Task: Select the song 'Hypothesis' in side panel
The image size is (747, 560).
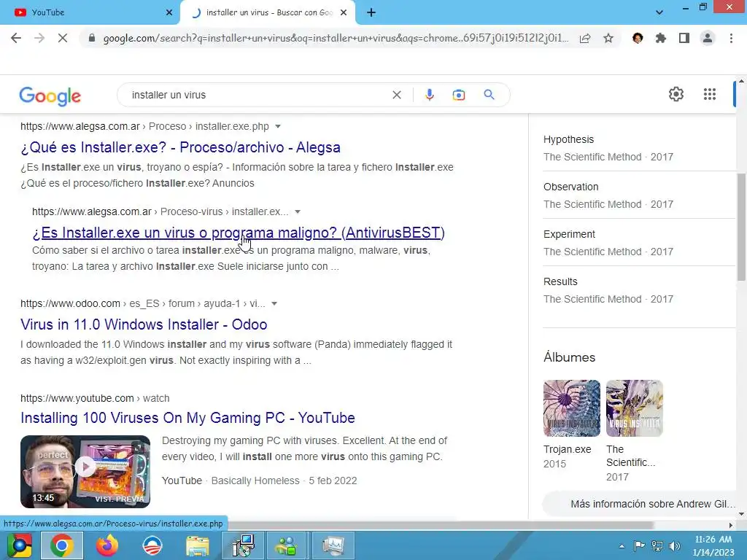Action: (568, 139)
